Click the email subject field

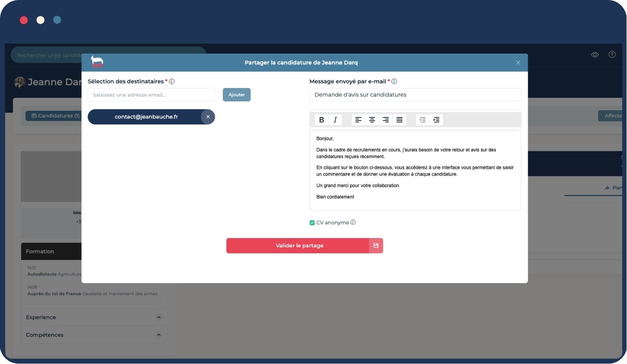point(415,95)
